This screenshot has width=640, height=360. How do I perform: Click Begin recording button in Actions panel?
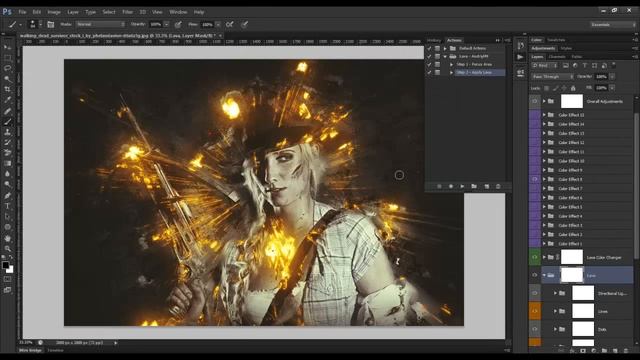point(451,186)
